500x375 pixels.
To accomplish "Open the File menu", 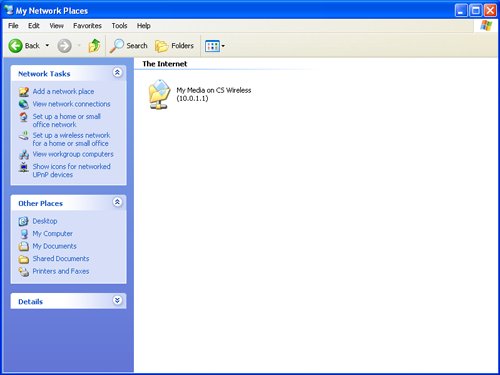I will pyautogui.click(x=13, y=26).
